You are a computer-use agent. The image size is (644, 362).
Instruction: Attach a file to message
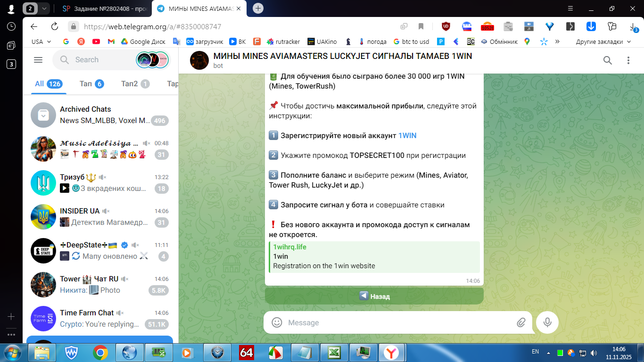pyautogui.click(x=521, y=322)
